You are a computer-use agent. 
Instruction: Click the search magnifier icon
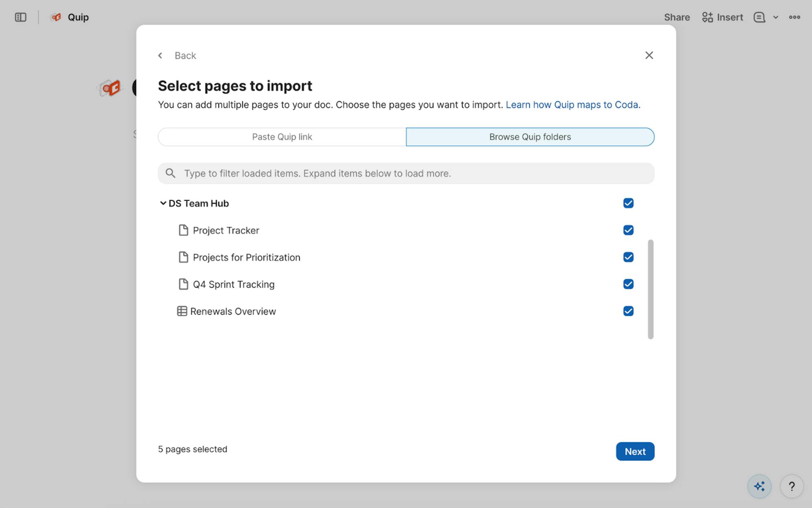[x=171, y=174]
